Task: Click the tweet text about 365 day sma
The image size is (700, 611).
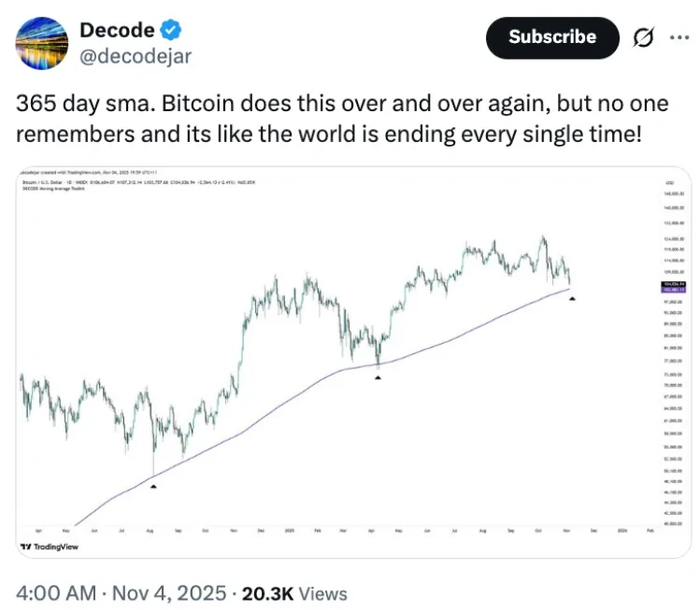Action: [x=329, y=119]
